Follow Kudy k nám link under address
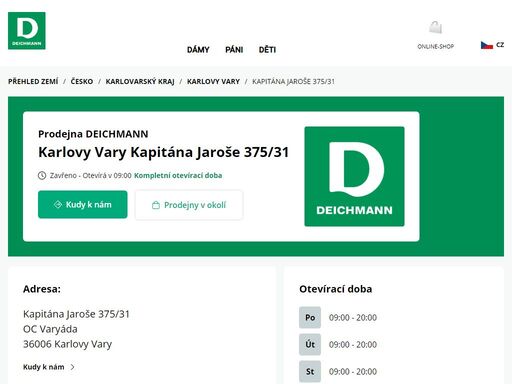Viewport: 512px width, 384px height. pos(44,367)
